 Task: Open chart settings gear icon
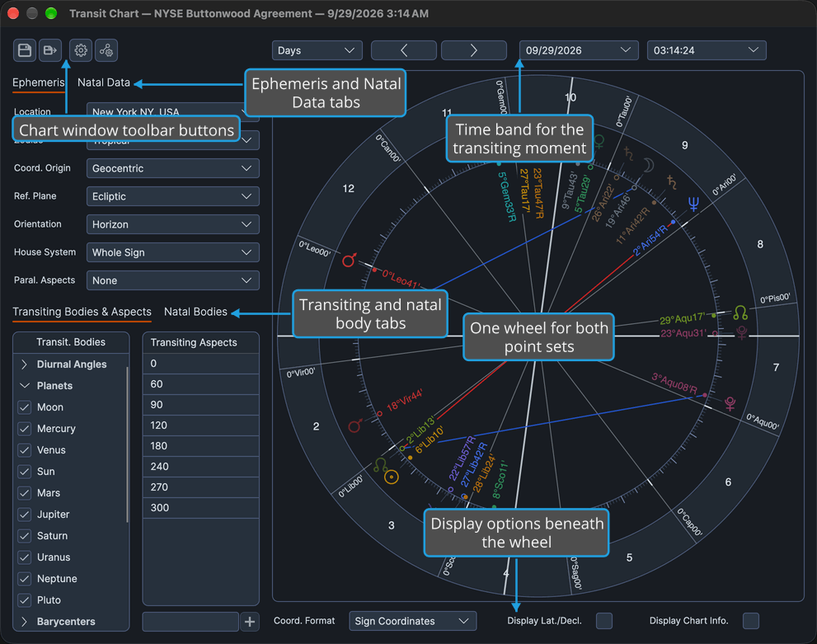point(81,50)
